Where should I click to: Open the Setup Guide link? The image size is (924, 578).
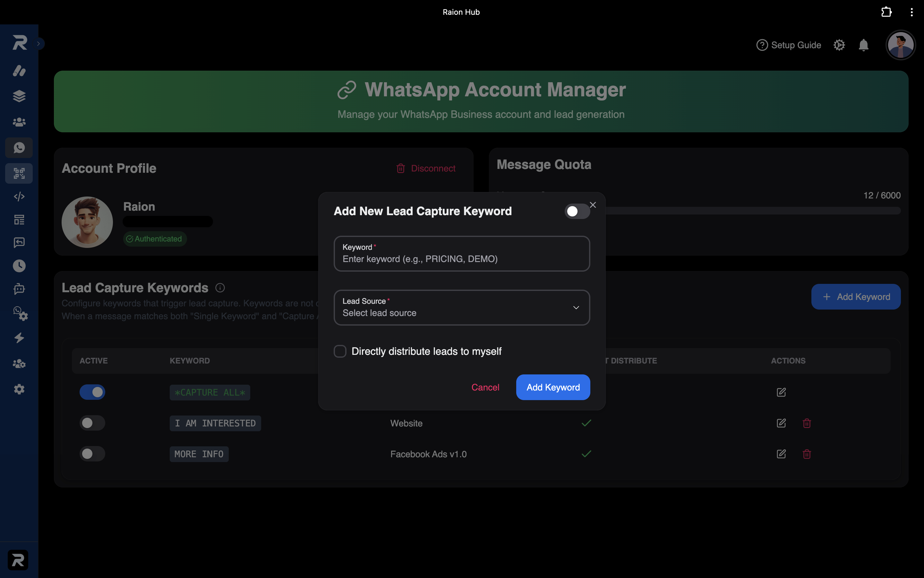(789, 45)
